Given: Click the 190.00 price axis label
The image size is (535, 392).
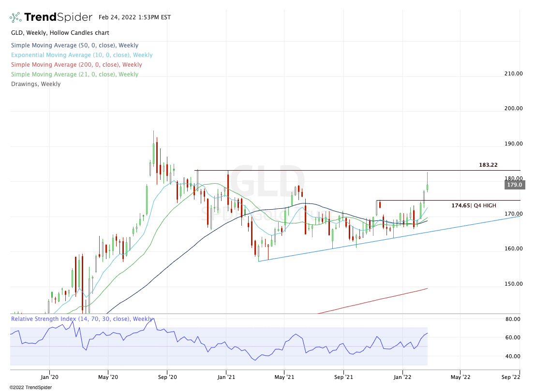Looking at the screenshot, I should pyautogui.click(x=514, y=144).
